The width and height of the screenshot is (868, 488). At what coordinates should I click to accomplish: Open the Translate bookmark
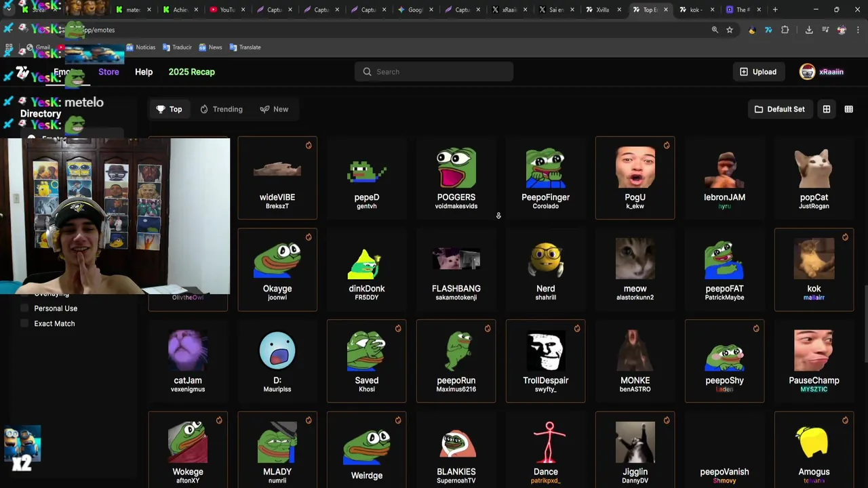point(245,47)
